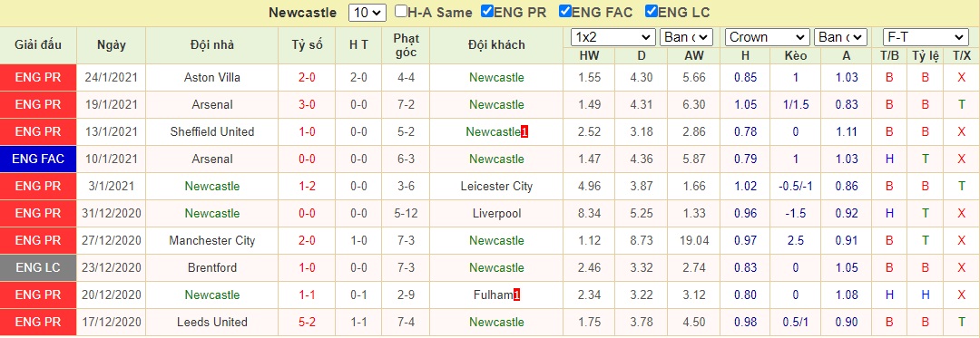This screenshot has width=980, height=338.
Task: Click the Phạt góc column header
Action: pos(407,45)
